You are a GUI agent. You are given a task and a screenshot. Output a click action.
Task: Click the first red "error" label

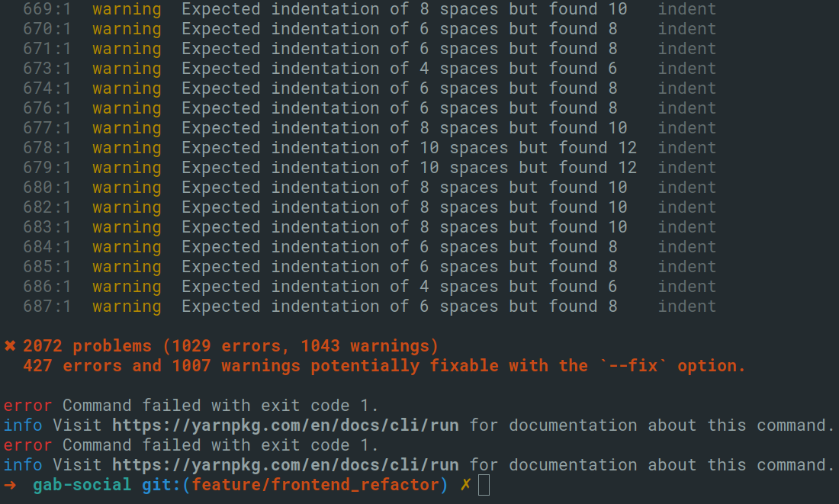click(x=28, y=406)
